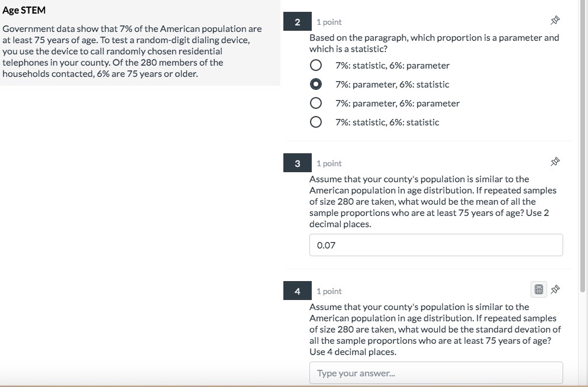Viewport: 588px width, 387px height.
Task: Click the '1 point' label on question 4
Action: click(329, 291)
